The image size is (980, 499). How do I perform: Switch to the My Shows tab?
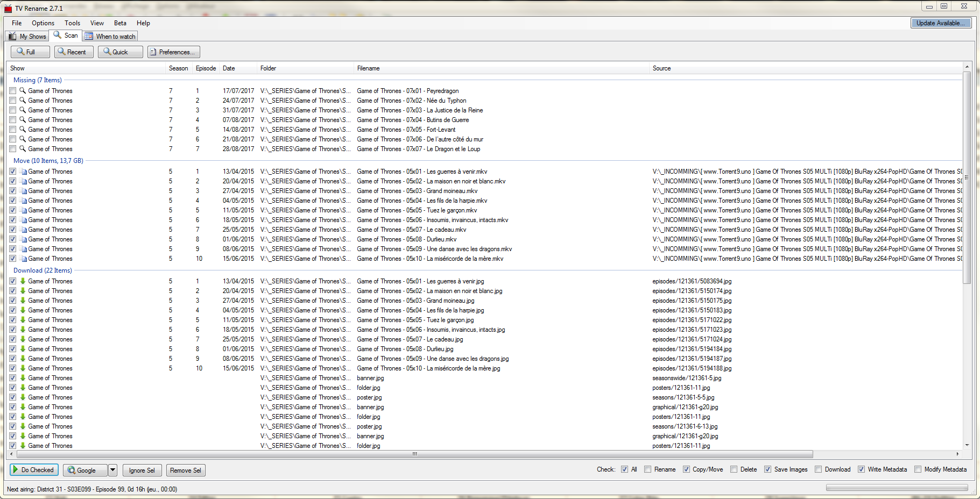27,37
